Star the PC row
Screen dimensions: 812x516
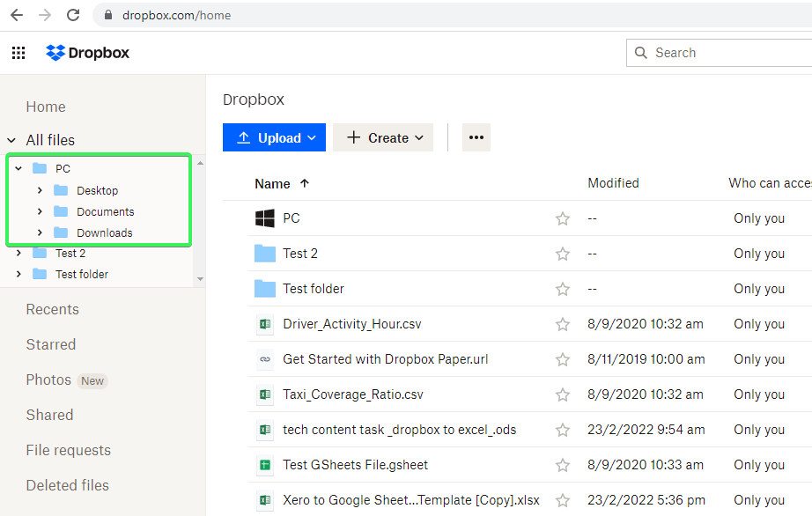tap(563, 218)
